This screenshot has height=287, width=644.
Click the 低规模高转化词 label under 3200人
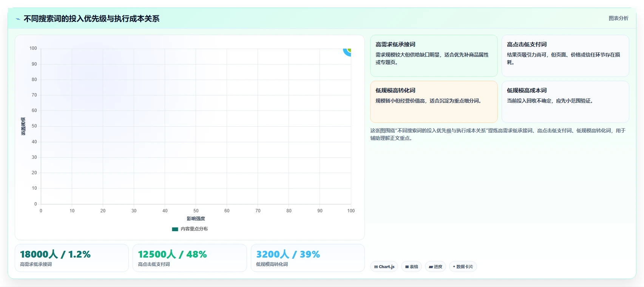pyautogui.click(x=272, y=264)
